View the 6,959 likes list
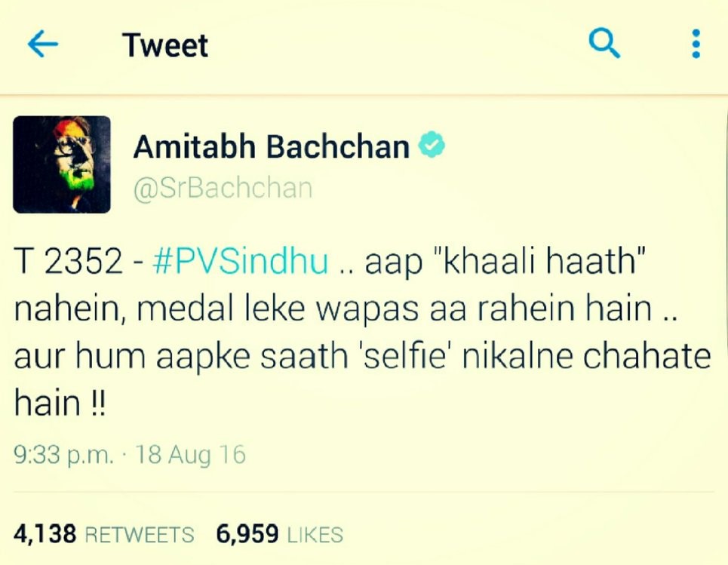728x565 pixels. 279,534
